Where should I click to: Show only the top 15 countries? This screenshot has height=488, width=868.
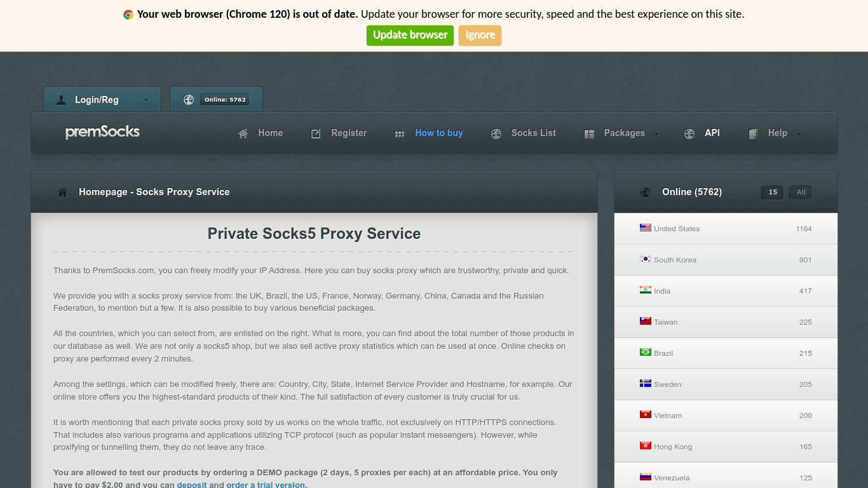point(772,192)
